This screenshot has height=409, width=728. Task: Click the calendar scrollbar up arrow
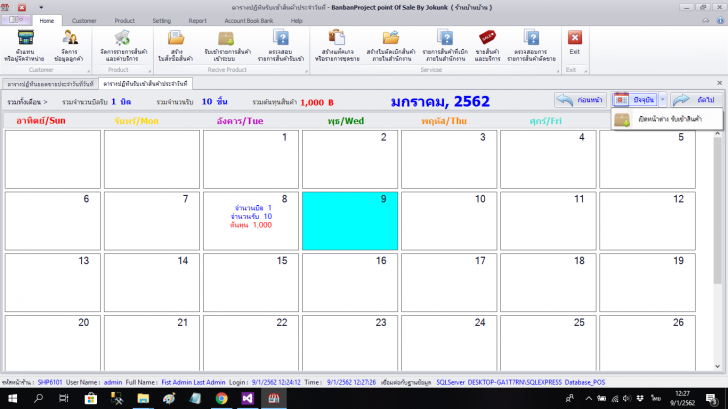(x=717, y=134)
